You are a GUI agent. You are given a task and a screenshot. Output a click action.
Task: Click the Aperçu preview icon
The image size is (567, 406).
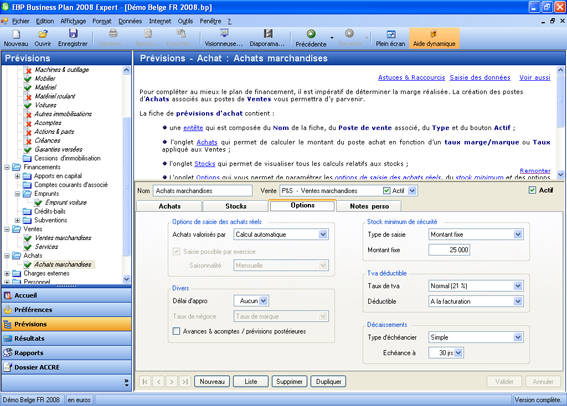tap(148, 38)
